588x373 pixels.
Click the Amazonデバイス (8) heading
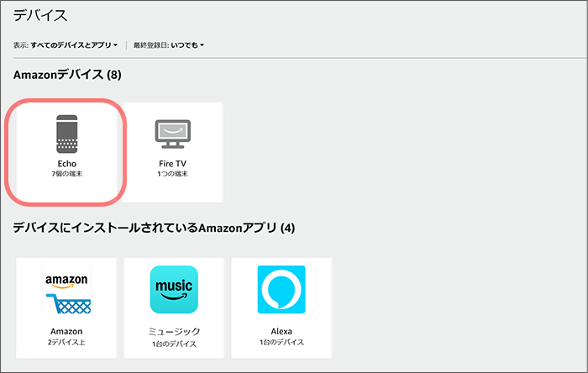(67, 75)
